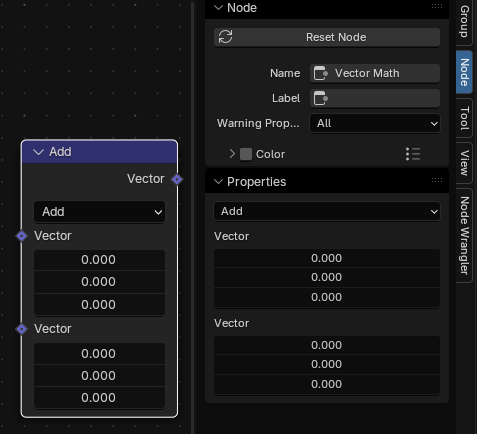Collapse the Node panel
The height and width of the screenshot is (434, 477).
218,8
